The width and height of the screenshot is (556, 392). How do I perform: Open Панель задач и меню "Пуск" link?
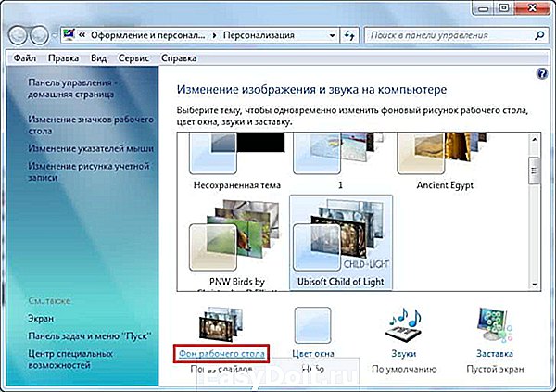[x=89, y=336]
